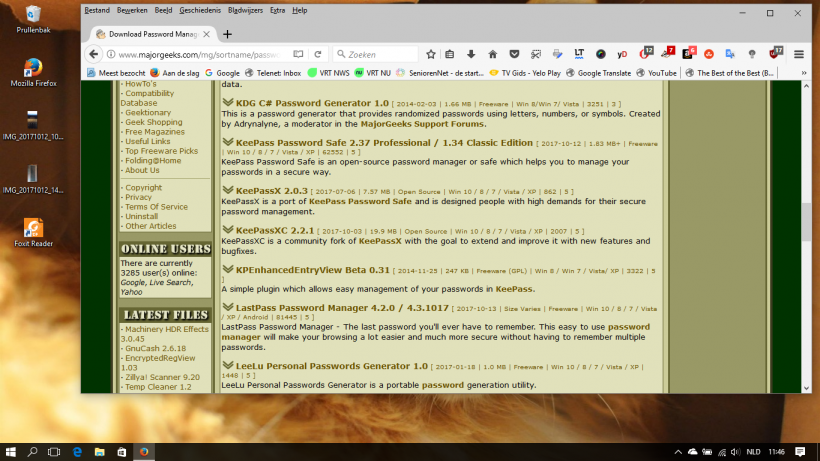Viewport: 820px width, 461px height.
Task: Open GnuCash 2.6.18 in Latest Files
Action: [x=155, y=349]
